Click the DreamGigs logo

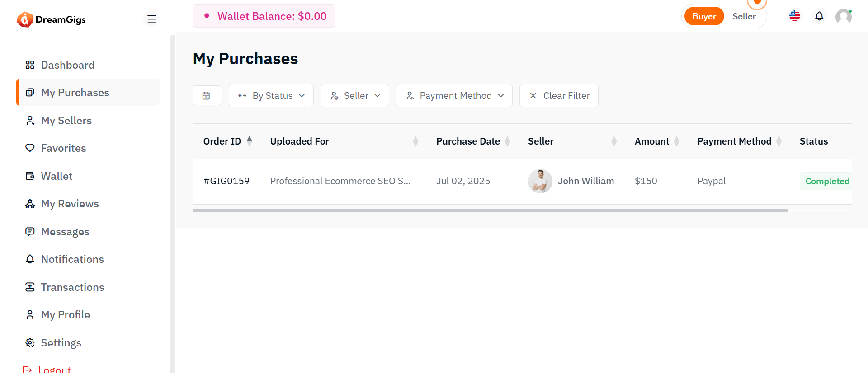click(51, 19)
